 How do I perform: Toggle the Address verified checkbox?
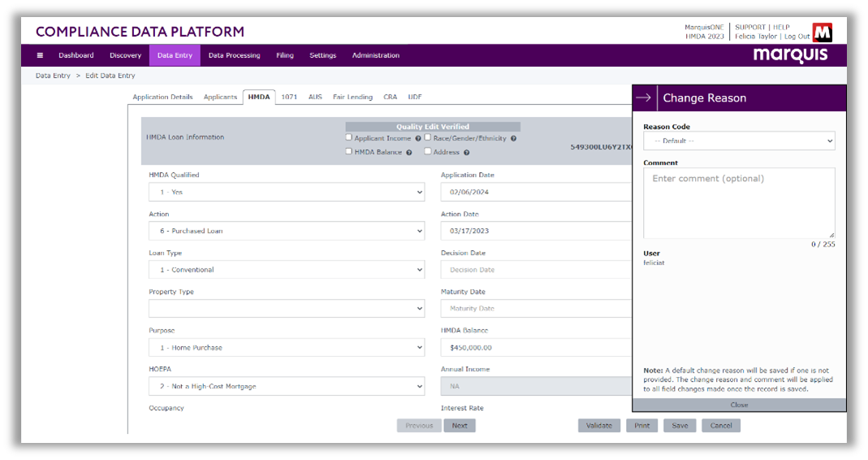tap(427, 151)
